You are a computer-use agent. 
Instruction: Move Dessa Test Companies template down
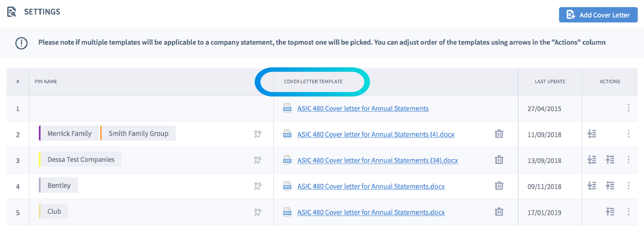[592, 160]
